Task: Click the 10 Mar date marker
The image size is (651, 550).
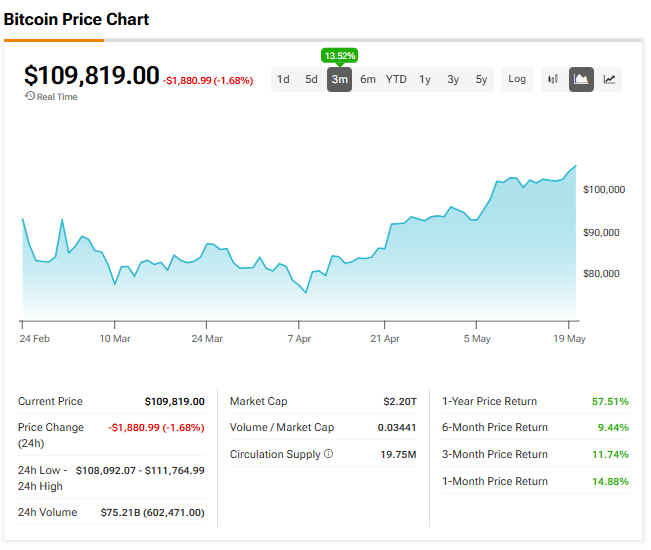Action: (115, 339)
